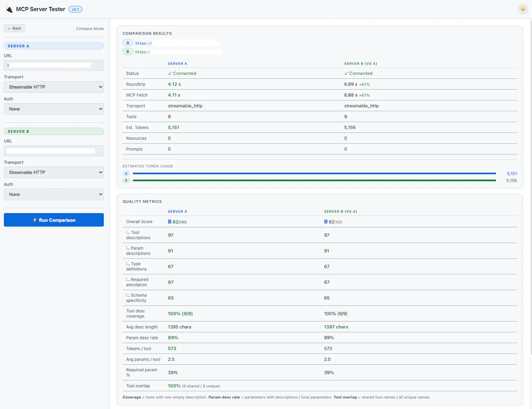Click the 1397 chars average description value
This screenshot has width=532, height=409.
click(336, 327)
